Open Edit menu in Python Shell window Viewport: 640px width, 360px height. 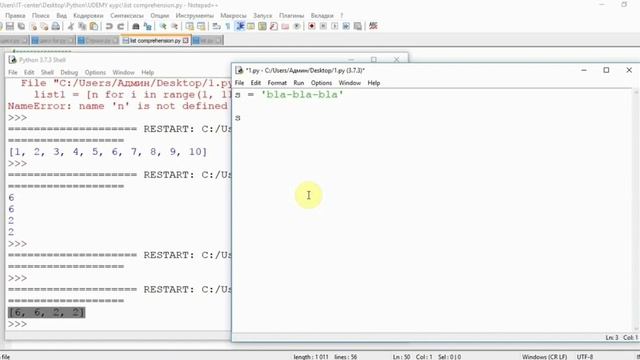pyautogui.click(x=29, y=72)
